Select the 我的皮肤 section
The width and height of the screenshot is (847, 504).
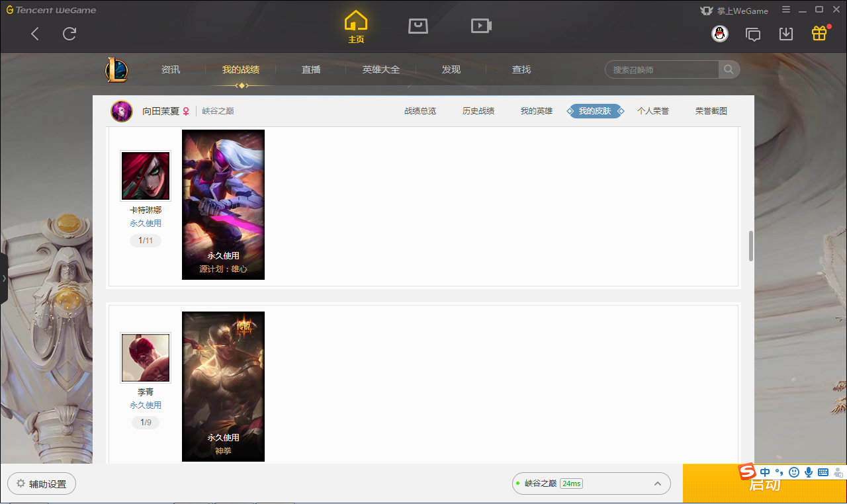(595, 111)
